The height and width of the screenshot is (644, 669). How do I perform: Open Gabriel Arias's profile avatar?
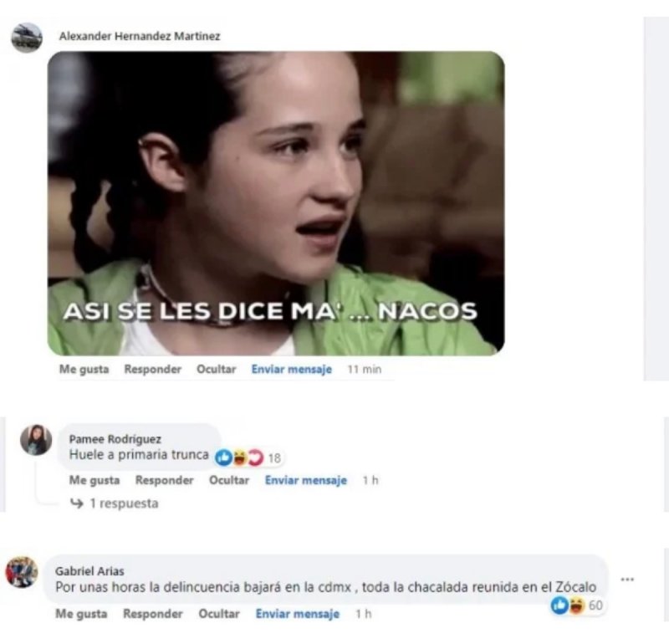(21, 572)
